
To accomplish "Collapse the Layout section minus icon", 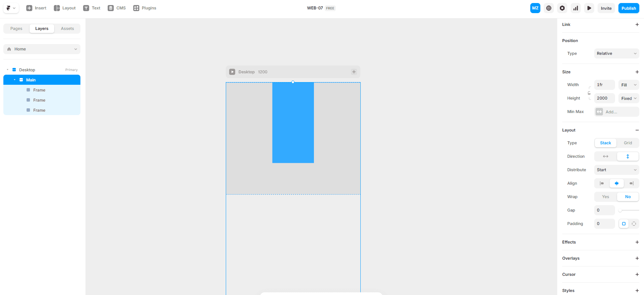I will pos(637,130).
